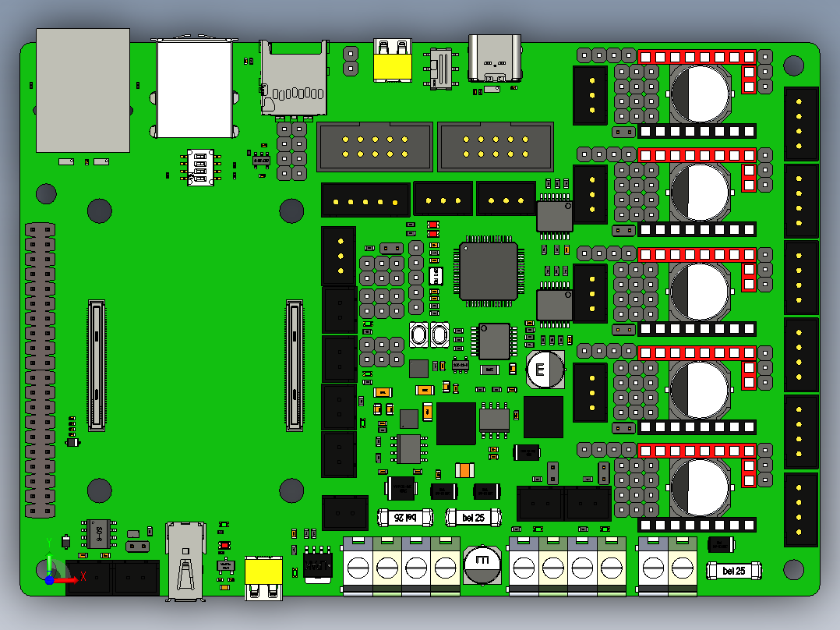
Task: Select the slide switch beside the USB-C connector
Action: click(x=441, y=68)
